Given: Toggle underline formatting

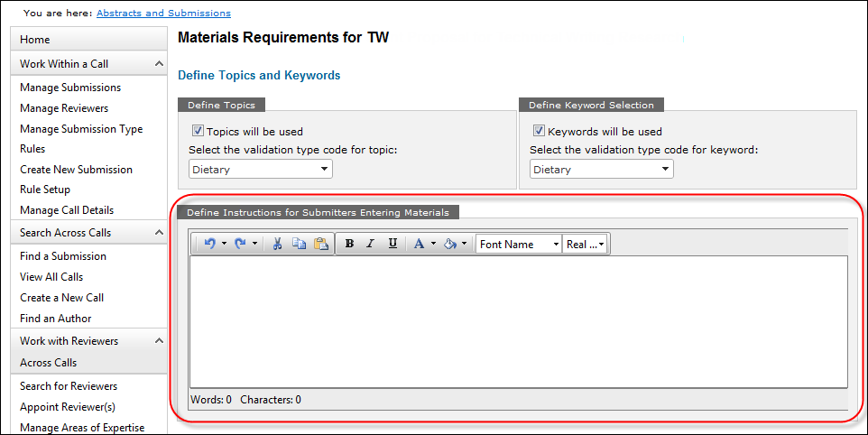Looking at the screenshot, I should point(392,244).
